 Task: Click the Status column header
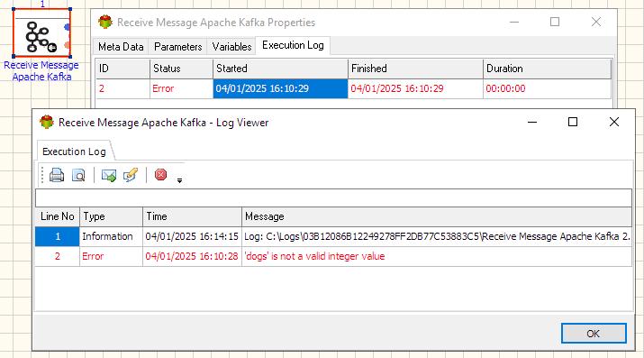pos(182,69)
